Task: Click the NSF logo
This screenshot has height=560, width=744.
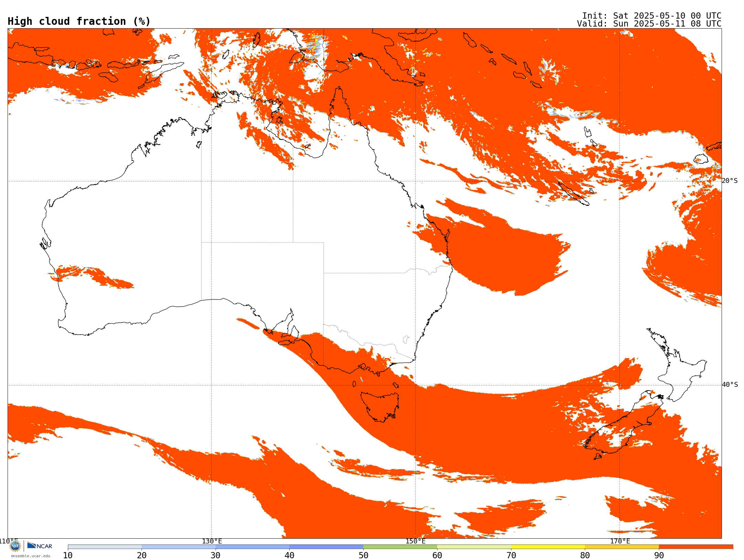Action: click(15, 546)
